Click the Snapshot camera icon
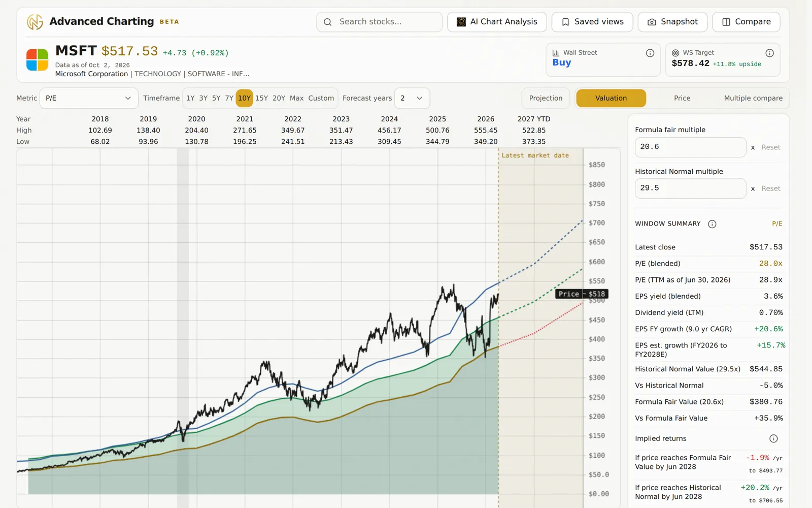 (x=652, y=22)
